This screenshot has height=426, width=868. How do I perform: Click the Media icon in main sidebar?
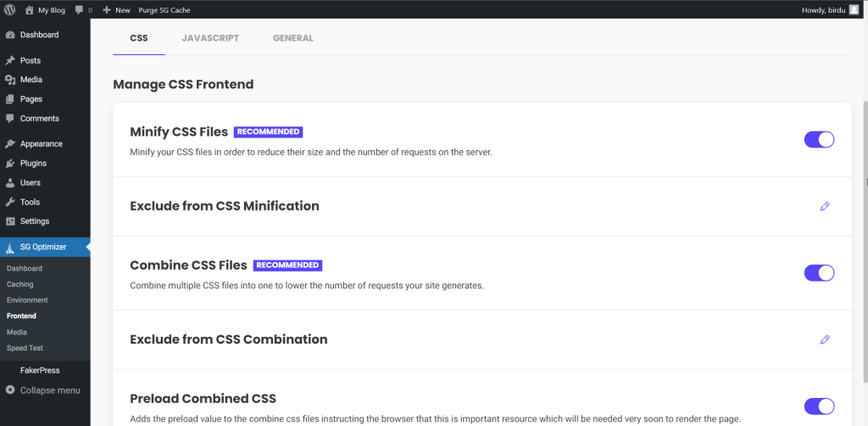[x=10, y=80]
